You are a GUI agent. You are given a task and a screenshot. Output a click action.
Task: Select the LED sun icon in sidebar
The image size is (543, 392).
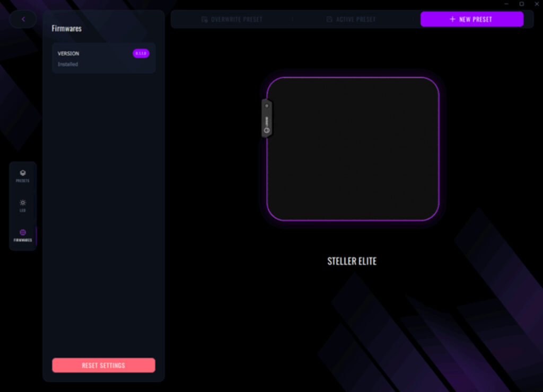(23, 203)
